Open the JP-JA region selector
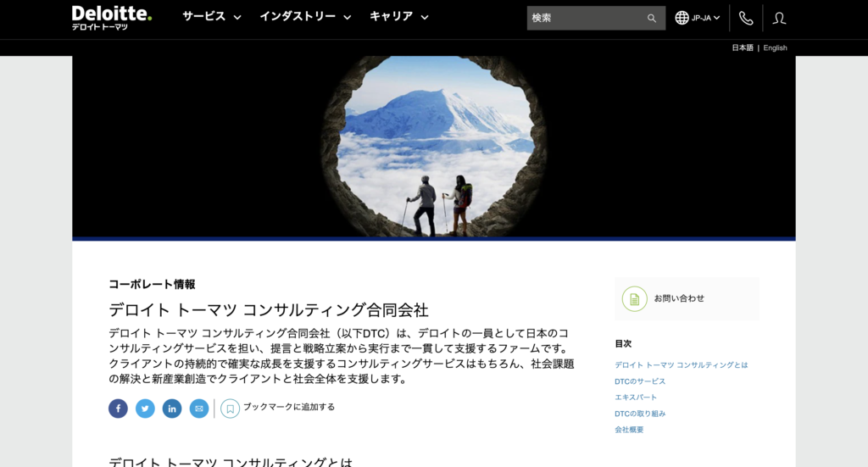868x467 pixels. [x=698, y=18]
